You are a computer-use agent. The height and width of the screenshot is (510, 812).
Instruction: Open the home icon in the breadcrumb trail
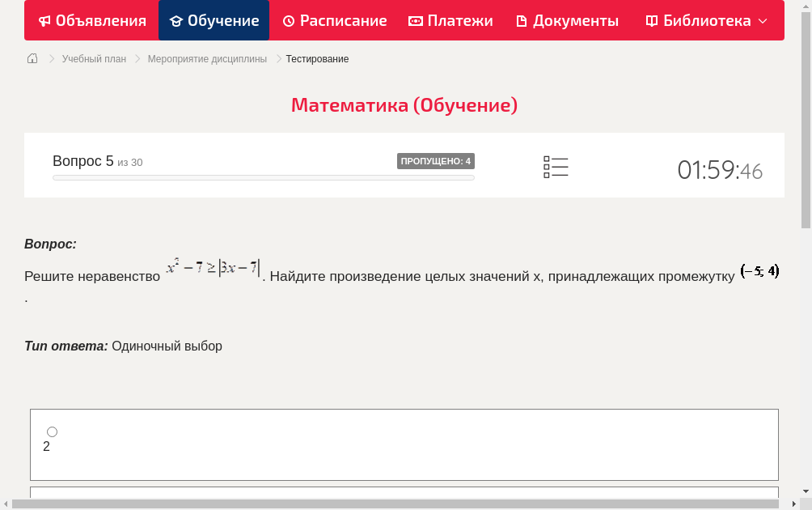pos(32,58)
